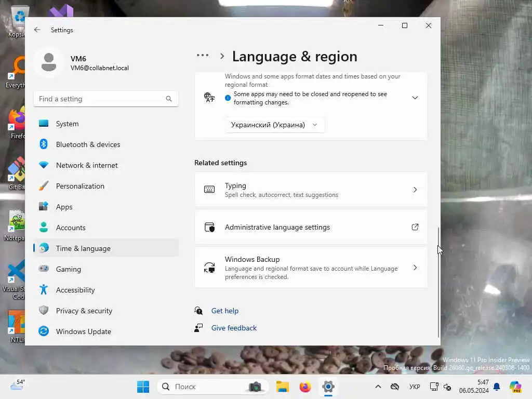Click the Give feedback link
The width and height of the screenshot is (532, 399).
[x=234, y=328]
